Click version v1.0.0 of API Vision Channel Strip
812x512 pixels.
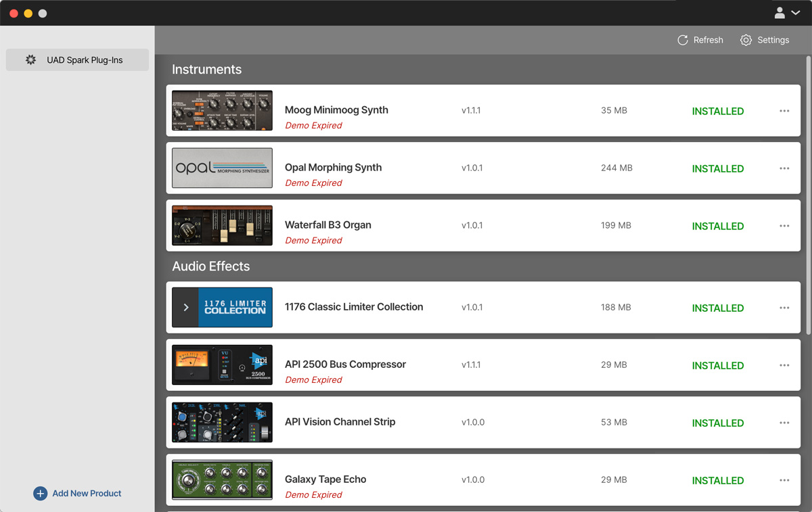pos(473,422)
